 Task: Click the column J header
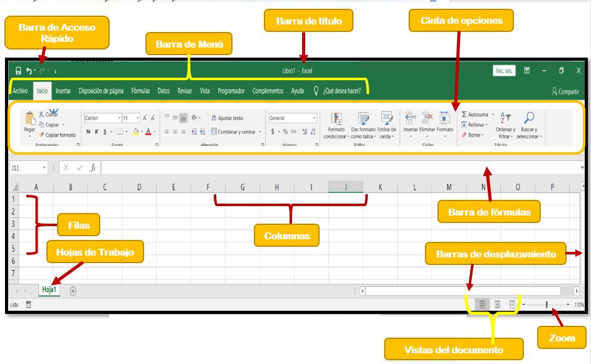[345, 187]
